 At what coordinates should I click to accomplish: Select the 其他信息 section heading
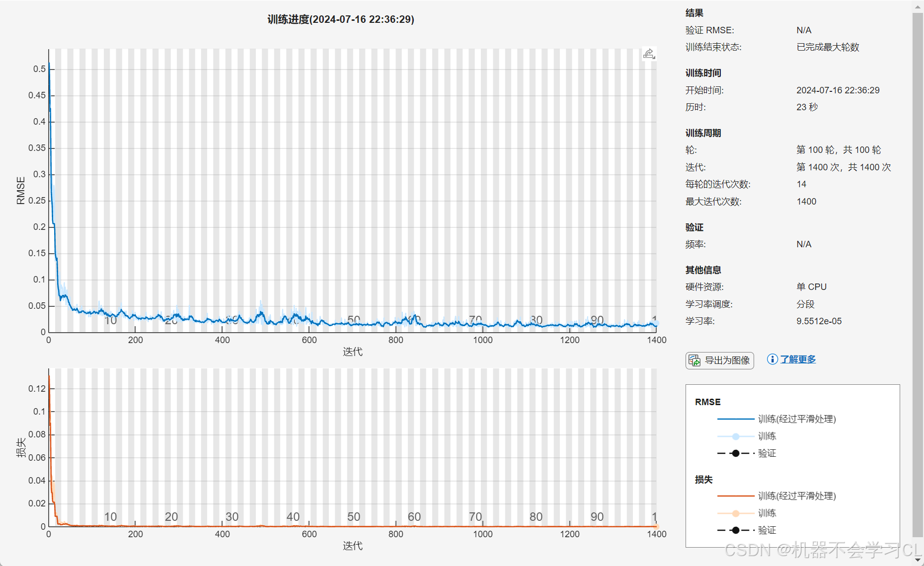click(x=703, y=270)
